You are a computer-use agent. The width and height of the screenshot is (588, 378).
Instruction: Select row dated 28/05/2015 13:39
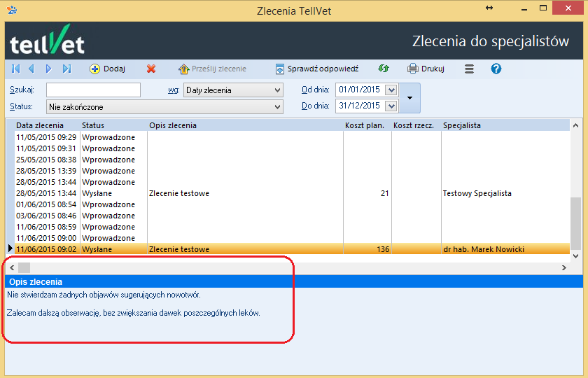point(292,171)
